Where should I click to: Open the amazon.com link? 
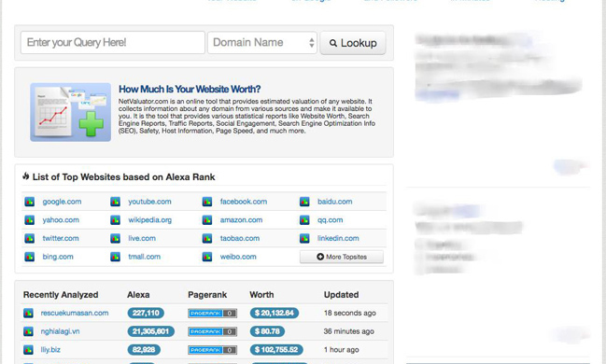click(x=241, y=220)
